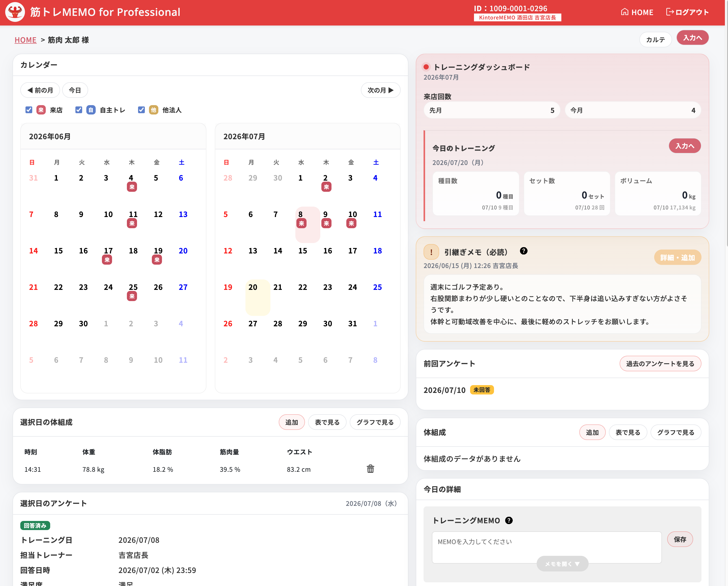Click the HOME breadcrumb link

click(x=25, y=40)
